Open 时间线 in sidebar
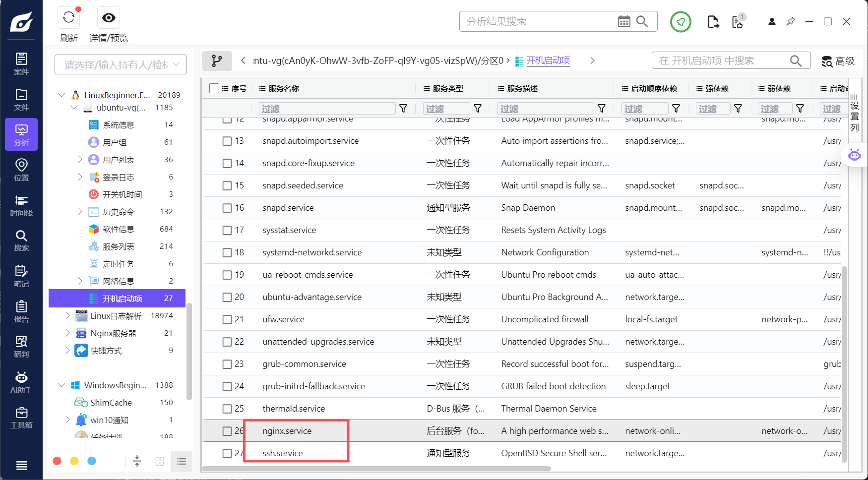The image size is (868, 480). click(x=21, y=205)
